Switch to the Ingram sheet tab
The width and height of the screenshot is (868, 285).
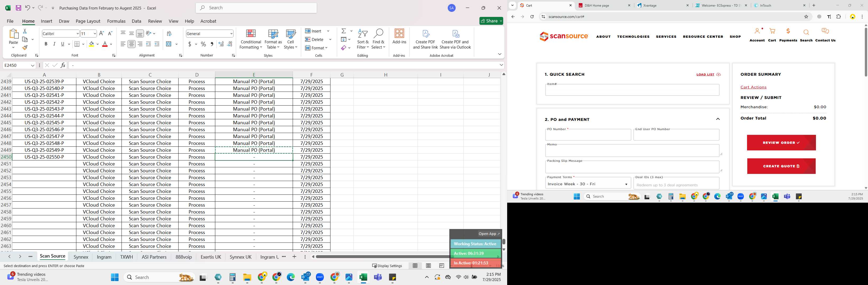point(104,257)
